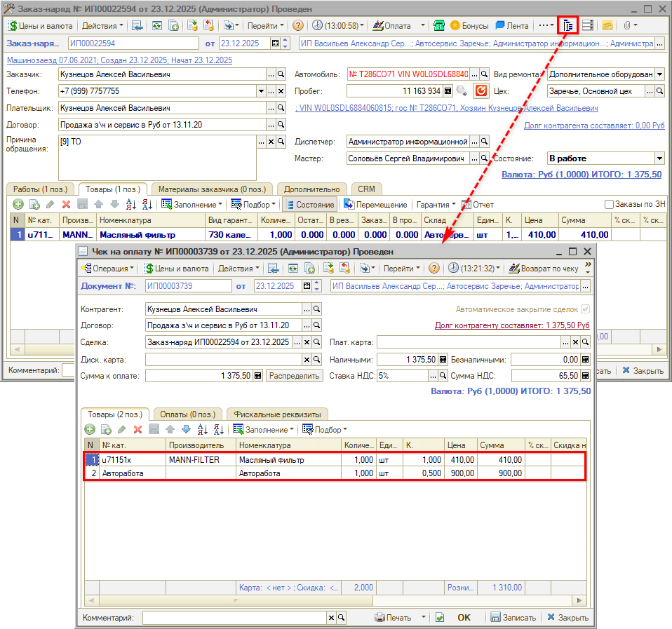The image size is (672, 629).
Task: Toggle the Состояние button in goods toolbar
Action: point(309,204)
